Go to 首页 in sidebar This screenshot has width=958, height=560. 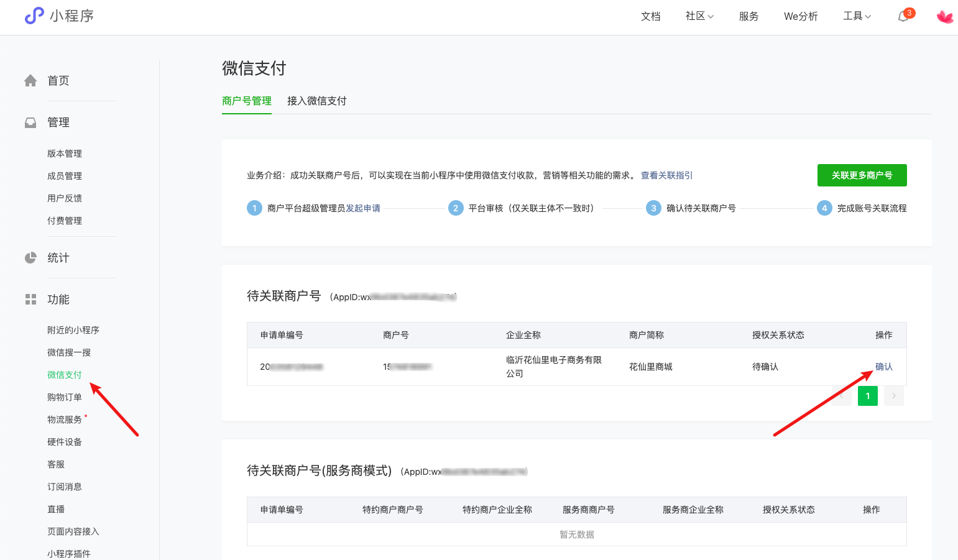point(58,81)
